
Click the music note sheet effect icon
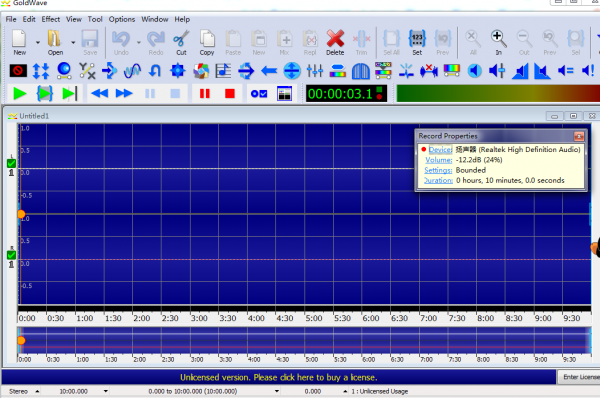(223, 71)
